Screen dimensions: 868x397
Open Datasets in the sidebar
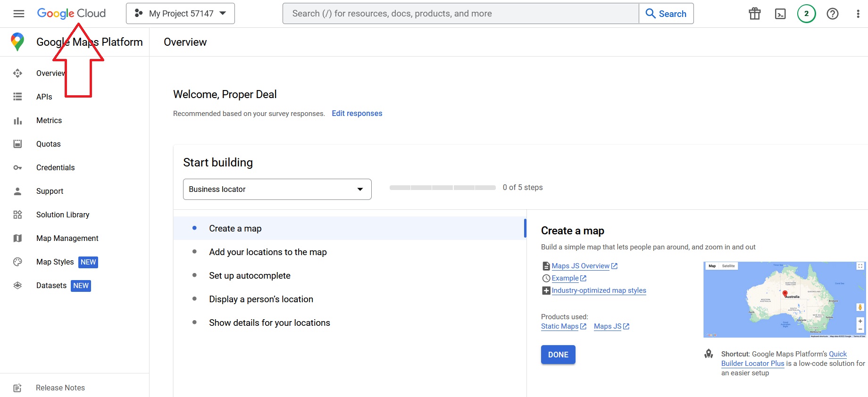[51, 285]
